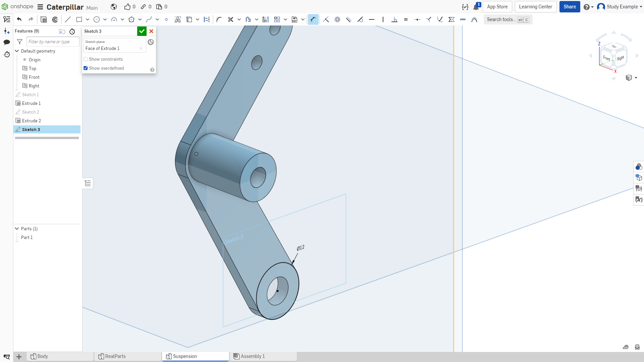Select the Line sketch tool
This screenshot has width=644, height=362.
click(x=68, y=19)
